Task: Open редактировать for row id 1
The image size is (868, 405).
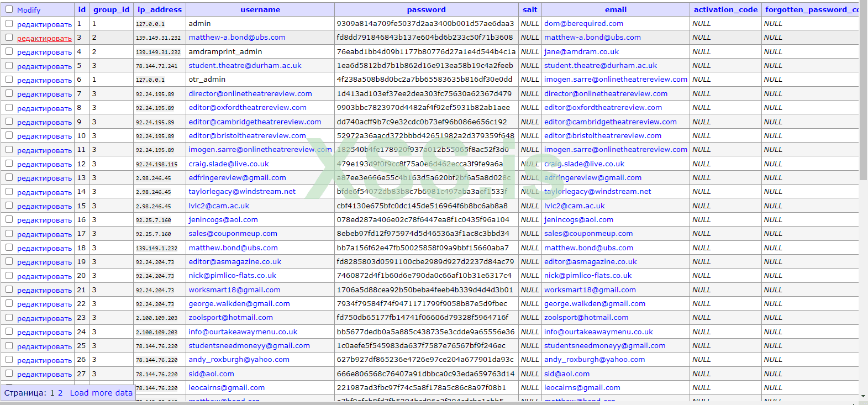Action: pyautogui.click(x=44, y=24)
